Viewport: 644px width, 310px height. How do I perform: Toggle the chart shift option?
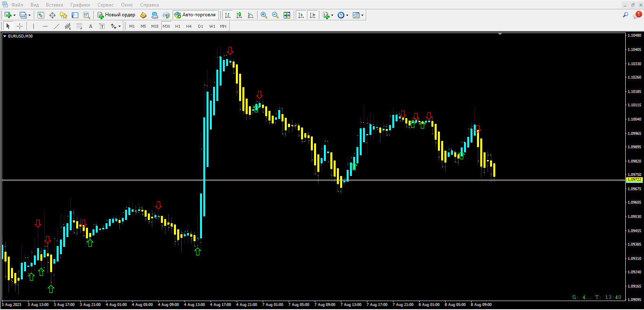pyautogui.click(x=312, y=15)
